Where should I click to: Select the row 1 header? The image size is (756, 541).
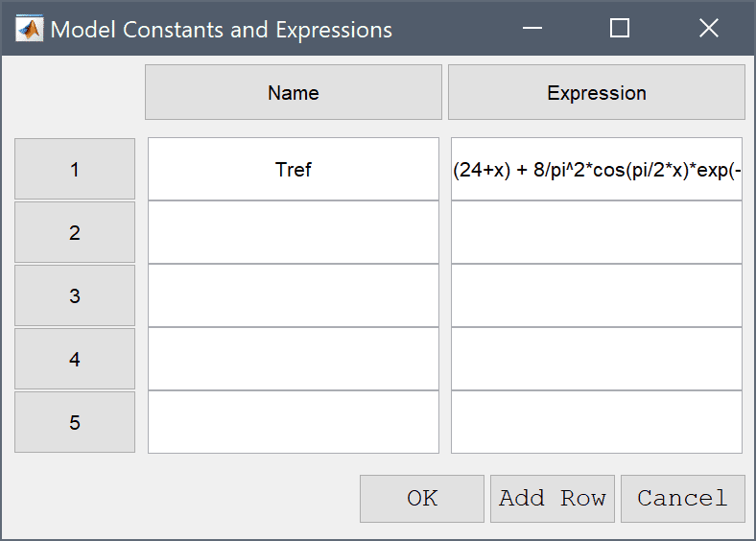point(75,169)
